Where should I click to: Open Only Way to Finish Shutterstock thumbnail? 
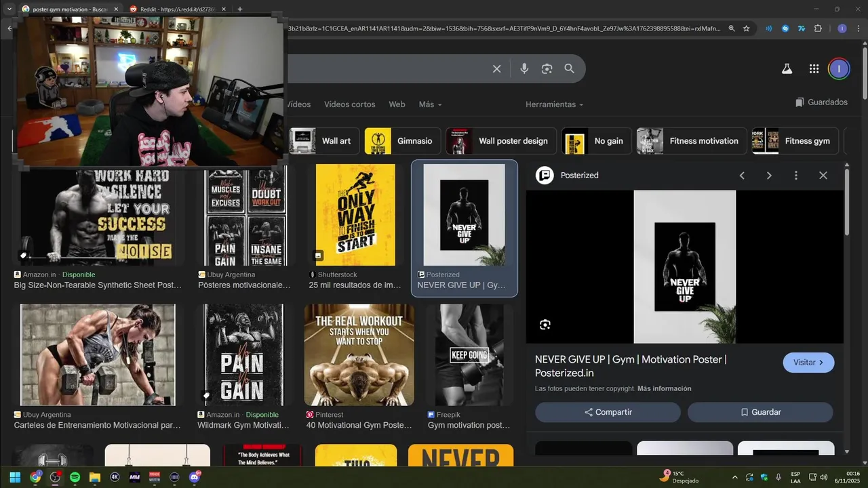click(x=355, y=215)
